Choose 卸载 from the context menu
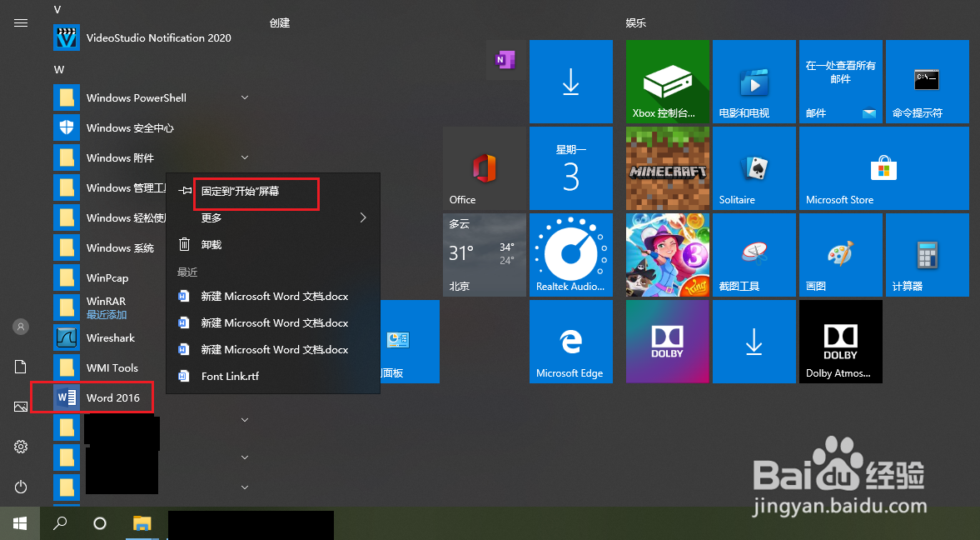This screenshot has width=980, height=540. coord(273,245)
